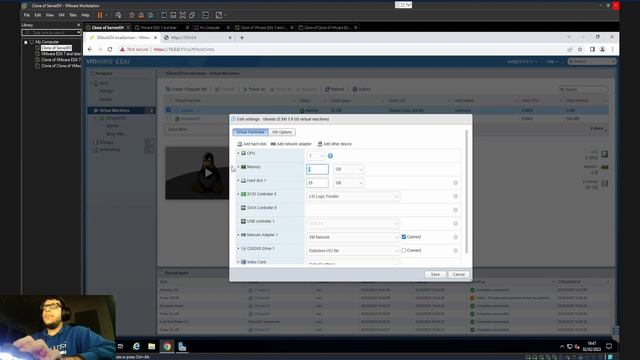This screenshot has height=360, width=640.
Task: Open a new browser tab
Action: [242, 38]
